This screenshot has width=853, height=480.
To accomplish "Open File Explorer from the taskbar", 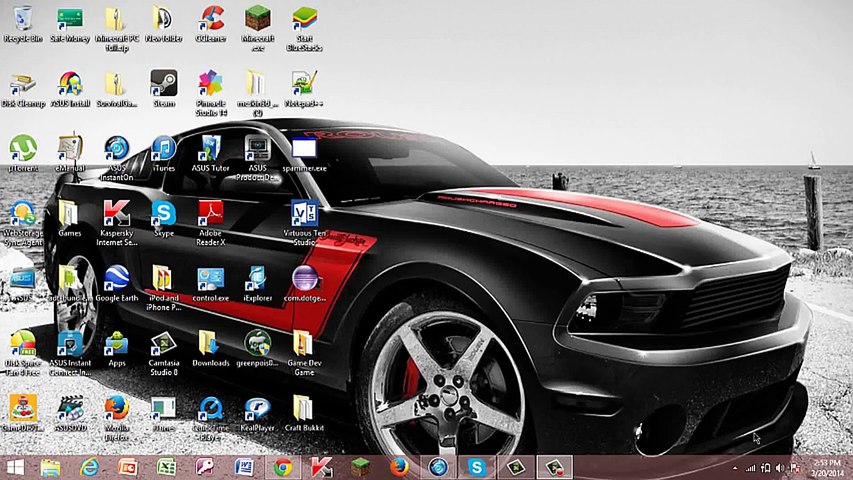I will click(51, 467).
